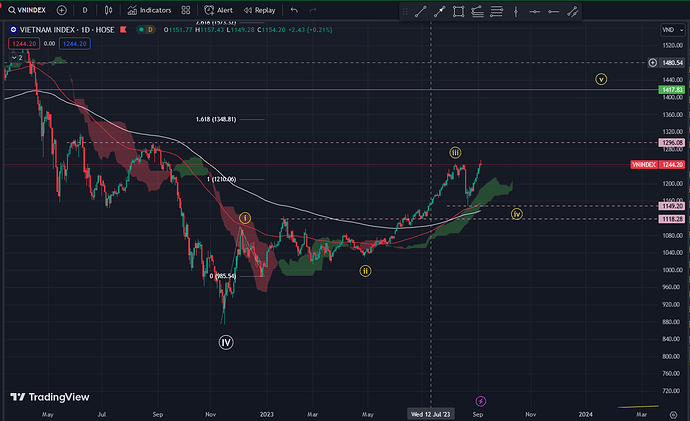The image size is (690, 421).
Task: Select the Horizontal Line tool
Action: click(535, 11)
